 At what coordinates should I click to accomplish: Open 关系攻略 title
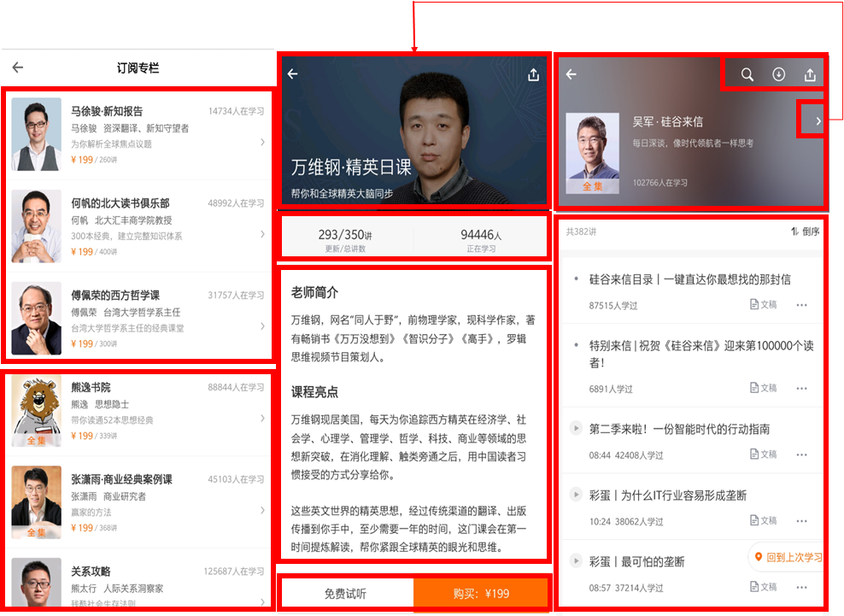point(91,572)
